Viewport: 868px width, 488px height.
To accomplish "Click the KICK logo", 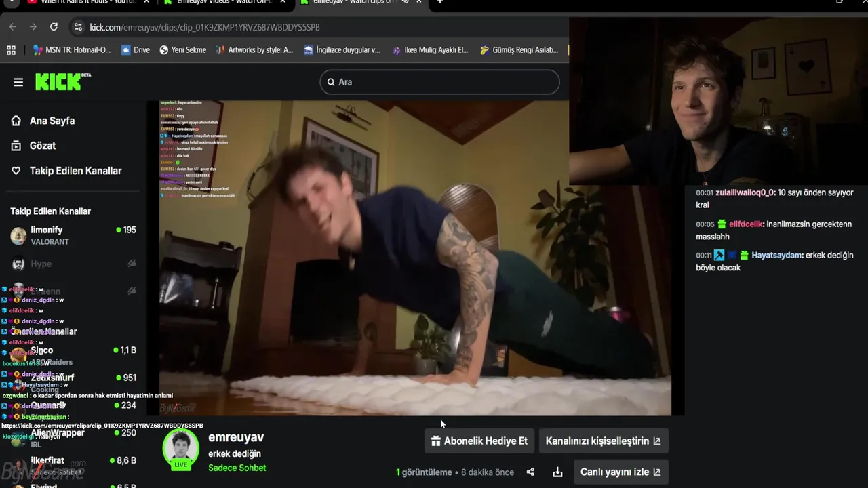I will (62, 81).
